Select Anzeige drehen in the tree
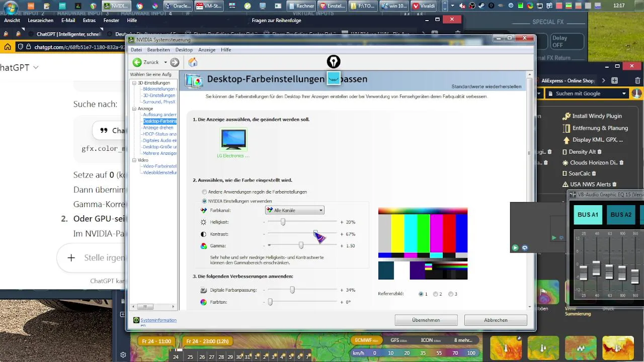Screen dimensions: 644x362 (x=158, y=128)
